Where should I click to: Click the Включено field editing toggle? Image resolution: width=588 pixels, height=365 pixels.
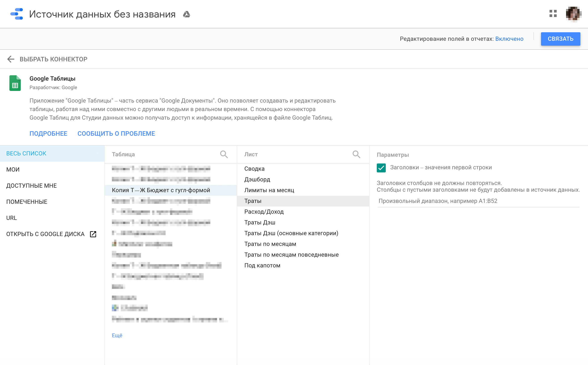[509, 39]
